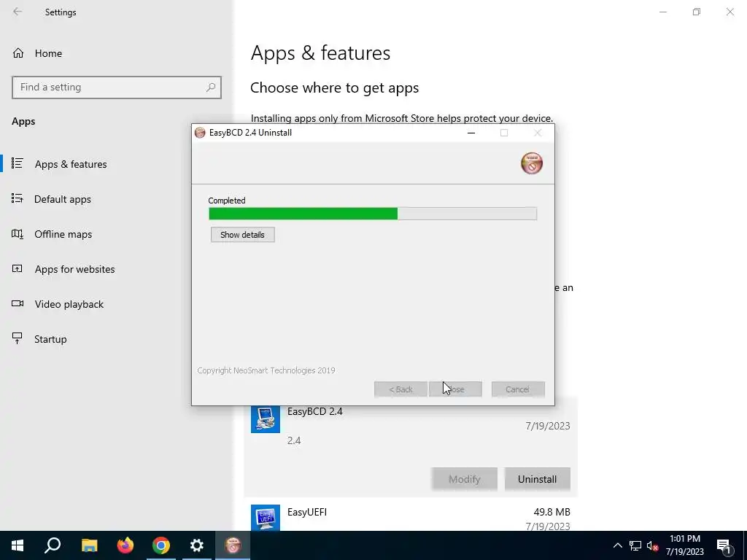Open File Explorer from taskbar
Viewport: 747px width, 560px height.
click(x=89, y=545)
